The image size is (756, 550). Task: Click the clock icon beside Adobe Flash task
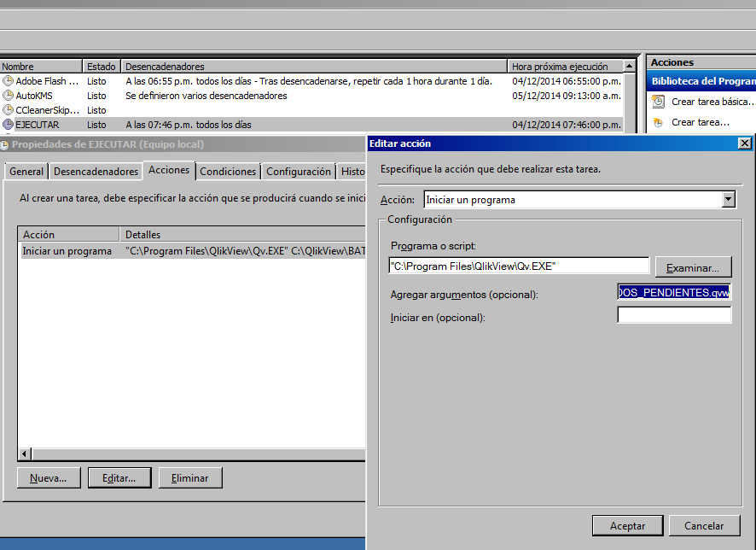[x=8, y=81]
